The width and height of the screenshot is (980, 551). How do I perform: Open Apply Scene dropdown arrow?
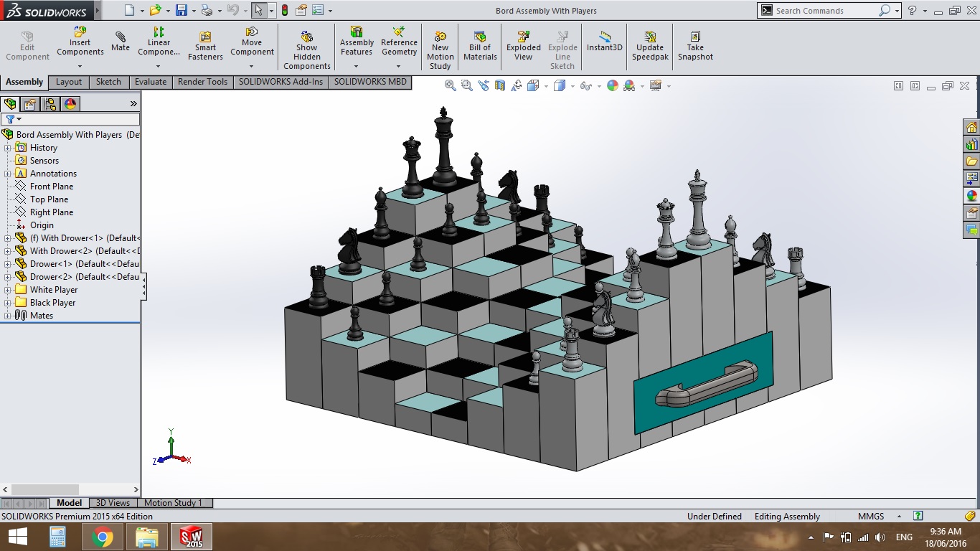642,86
